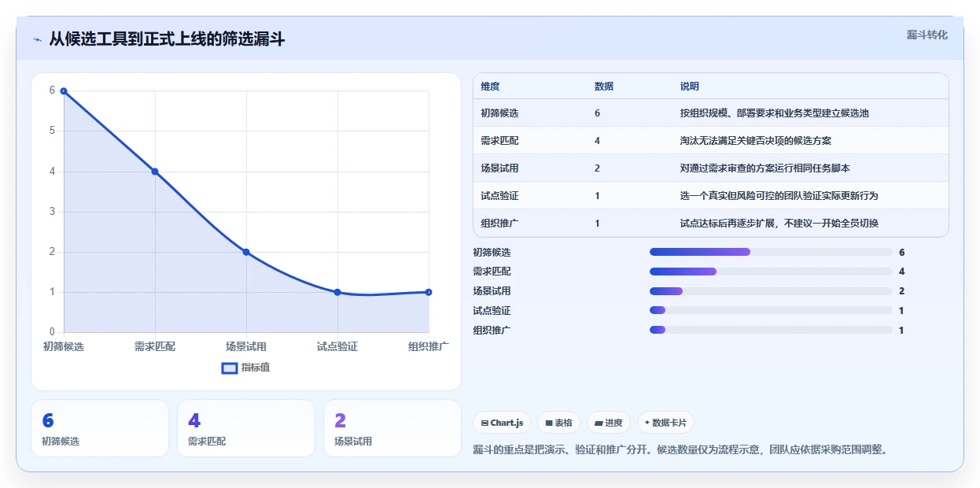Click the 场景试用 x-axis label
Viewport: 980px width, 488px height.
[x=246, y=346]
